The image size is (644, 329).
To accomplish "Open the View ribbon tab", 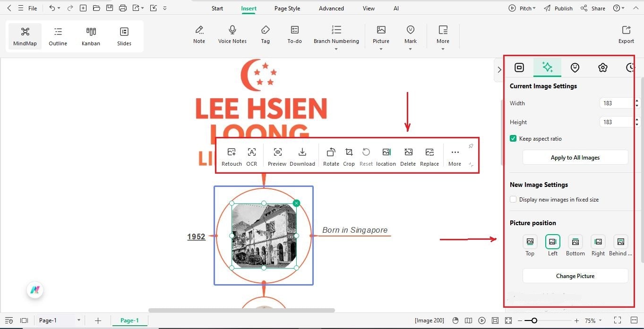I will pos(369,8).
